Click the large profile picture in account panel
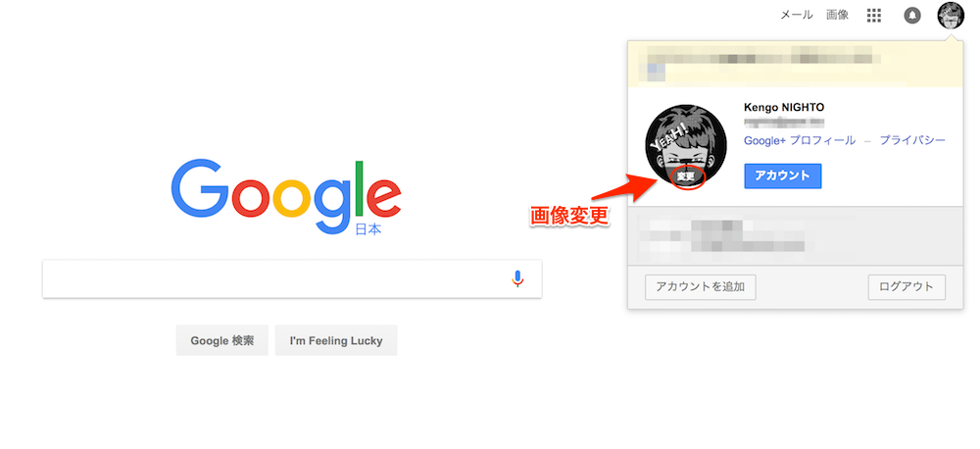Screen dimensions: 980x449 686,146
